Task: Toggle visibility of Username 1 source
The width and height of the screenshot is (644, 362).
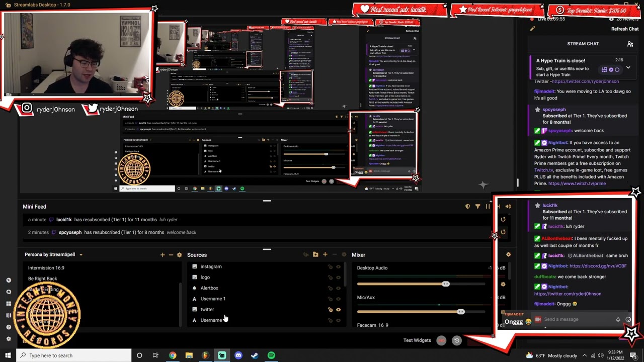Action: [x=338, y=299]
